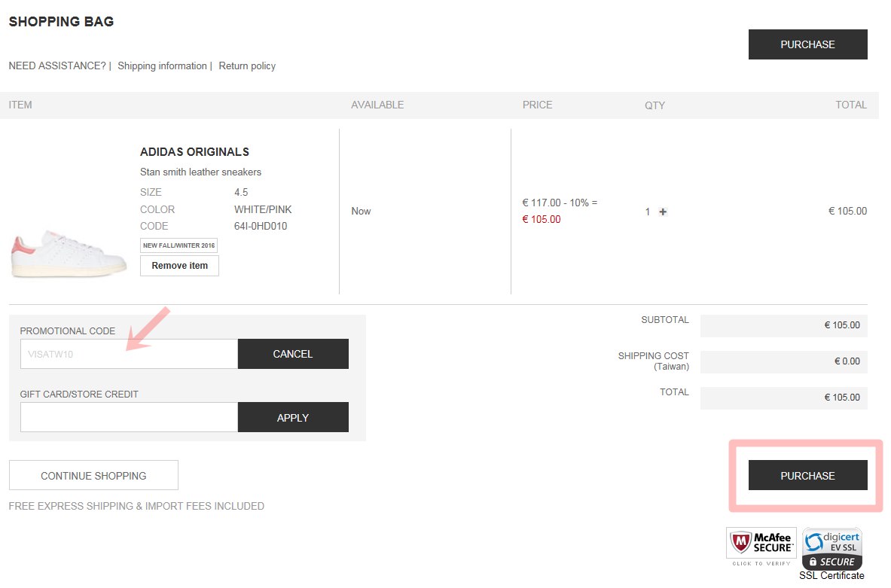The height and width of the screenshot is (588, 891).
Task: Click the shipping cost value € 0.00
Action: click(x=847, y=361)
